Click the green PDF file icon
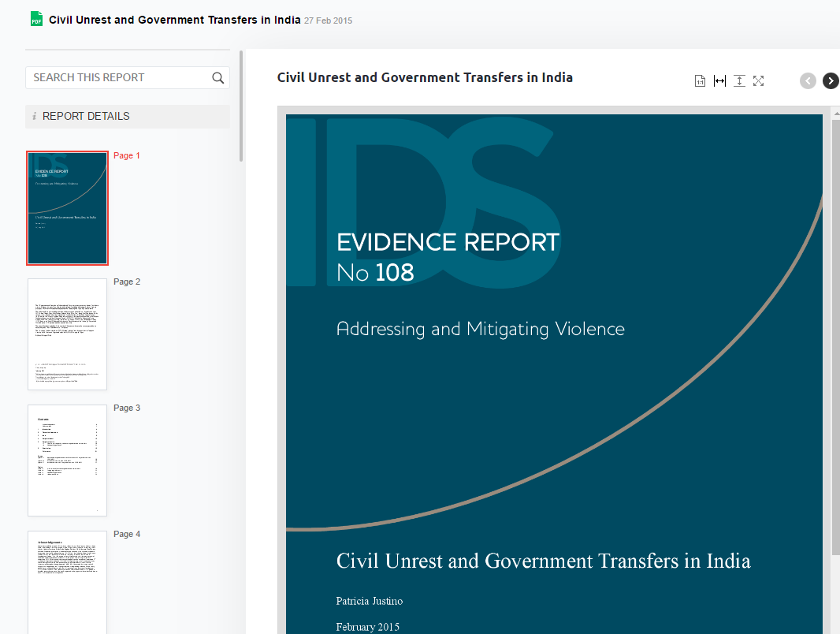The height and width of the screenshot is (634, 840). point(36,19)
